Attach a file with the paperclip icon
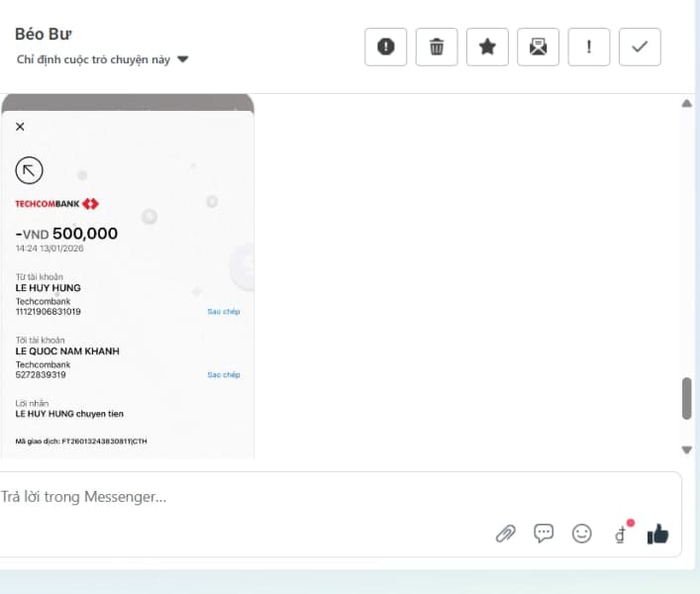 (506, 534)
